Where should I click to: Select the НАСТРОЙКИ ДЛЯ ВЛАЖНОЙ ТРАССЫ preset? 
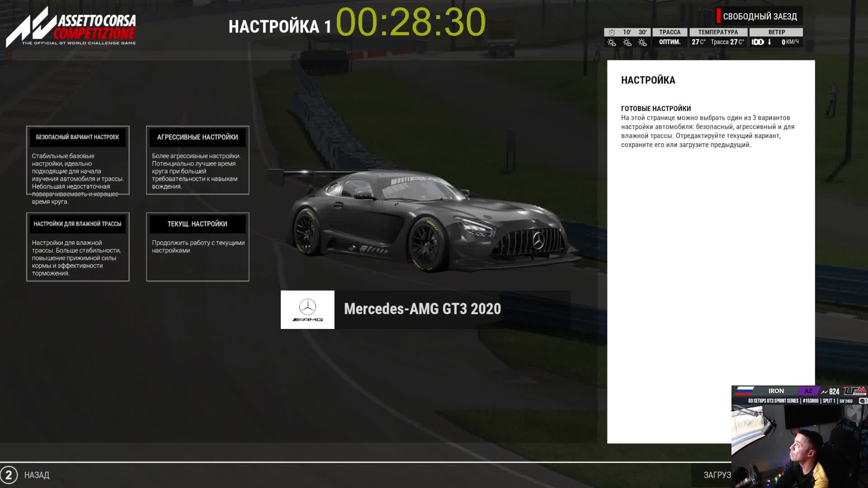(77, 224)
